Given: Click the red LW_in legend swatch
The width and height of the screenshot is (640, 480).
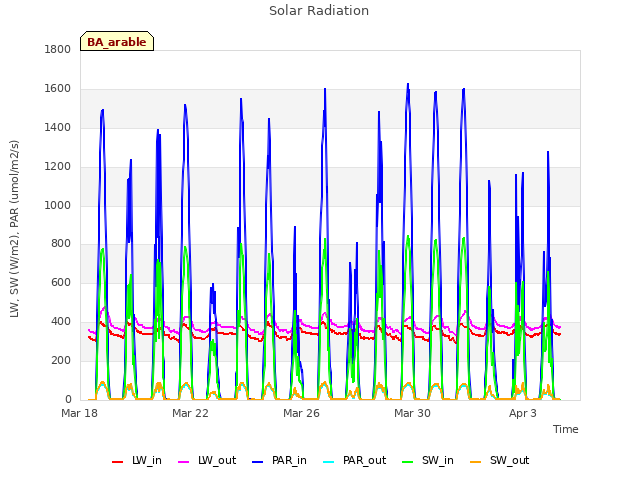Looking at the screenshot, I should tap(118, 462).
